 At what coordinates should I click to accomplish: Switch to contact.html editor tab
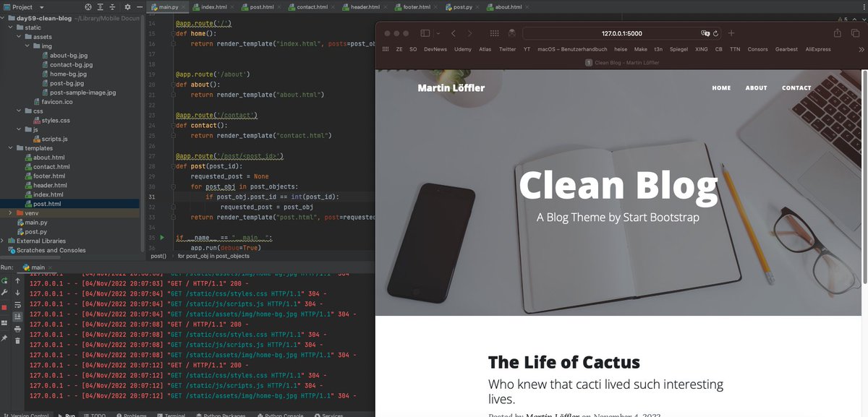tap(312, 7)
